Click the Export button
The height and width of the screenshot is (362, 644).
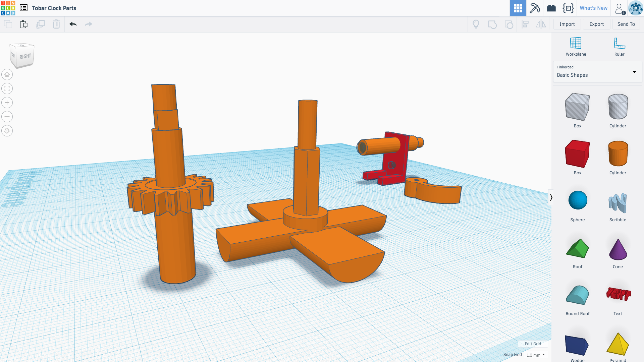(x=596, y=24)
